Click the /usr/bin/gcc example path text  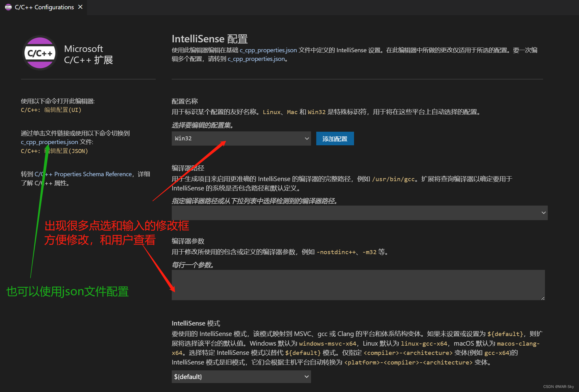click(x=393, y=179)
